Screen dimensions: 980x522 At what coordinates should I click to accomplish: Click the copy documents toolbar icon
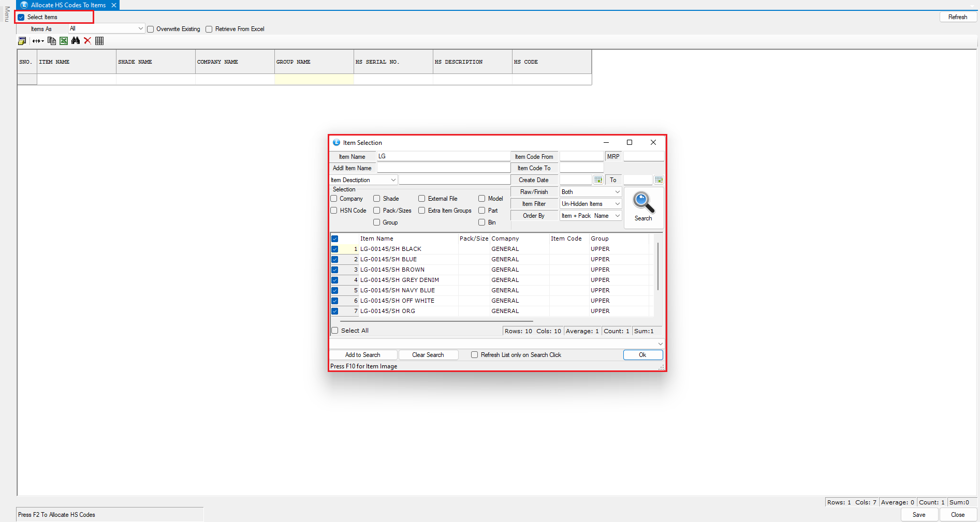52,41
